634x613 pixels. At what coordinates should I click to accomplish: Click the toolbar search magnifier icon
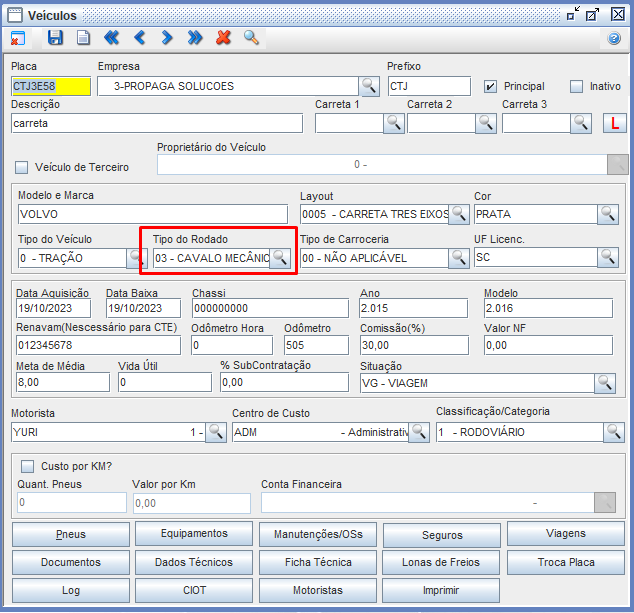[251, 38]
